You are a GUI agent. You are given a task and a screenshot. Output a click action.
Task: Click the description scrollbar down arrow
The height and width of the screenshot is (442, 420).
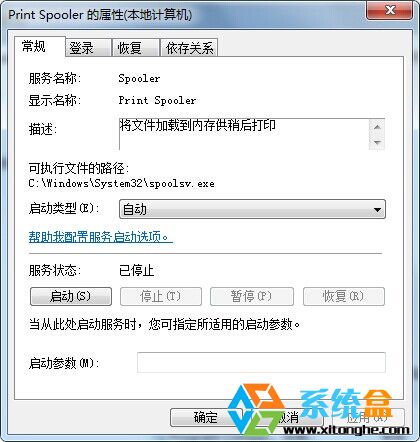(377, 142)
